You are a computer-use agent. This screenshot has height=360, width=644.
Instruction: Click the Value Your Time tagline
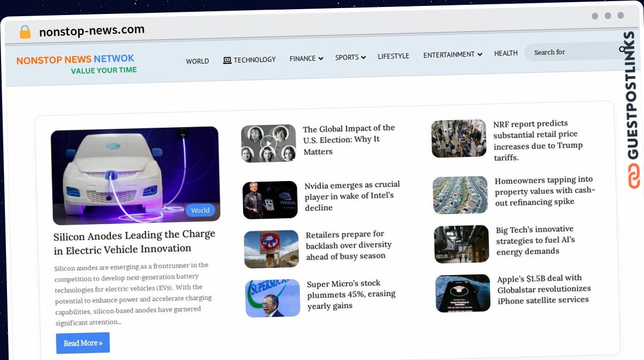point(104,70)
